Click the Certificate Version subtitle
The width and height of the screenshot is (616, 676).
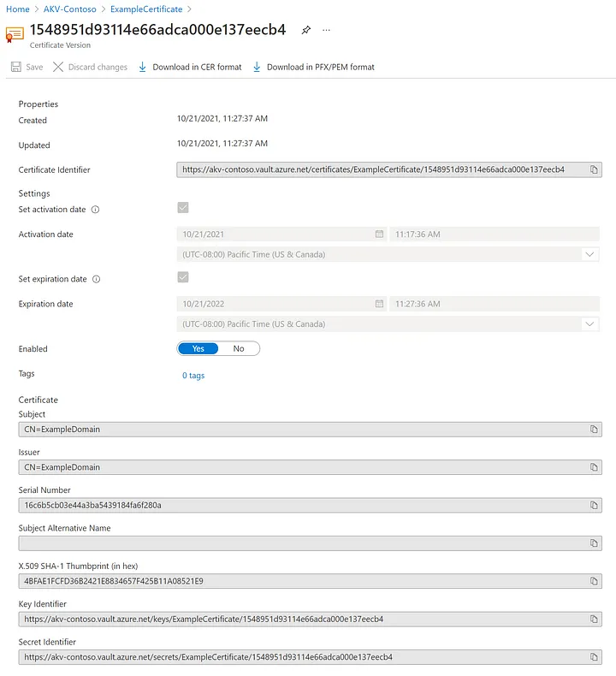coord(60,44)
